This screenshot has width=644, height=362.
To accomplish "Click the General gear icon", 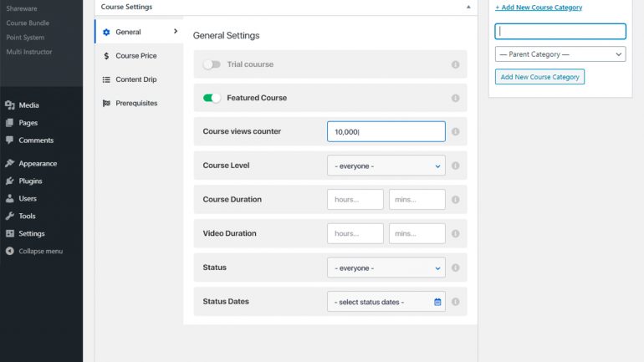I will [x=106, y=32].
